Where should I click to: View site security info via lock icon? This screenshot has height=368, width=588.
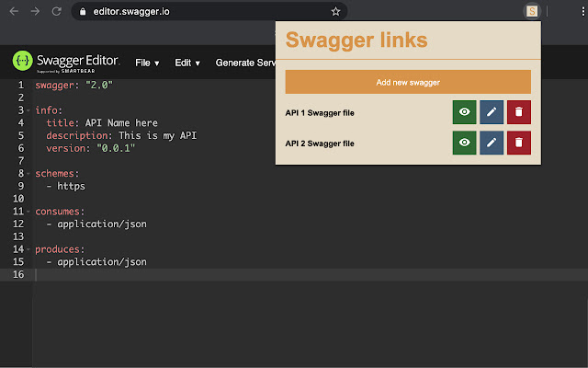point(83,12)
